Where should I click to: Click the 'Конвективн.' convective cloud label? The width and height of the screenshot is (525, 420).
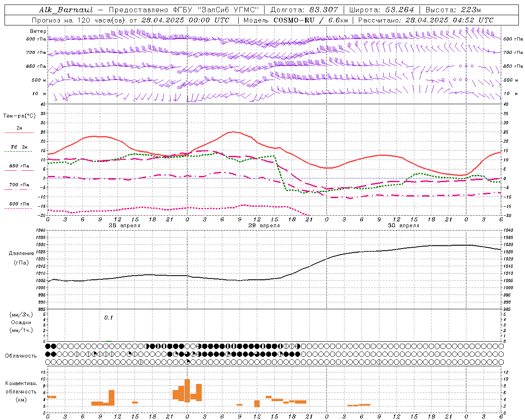[21, 383]
